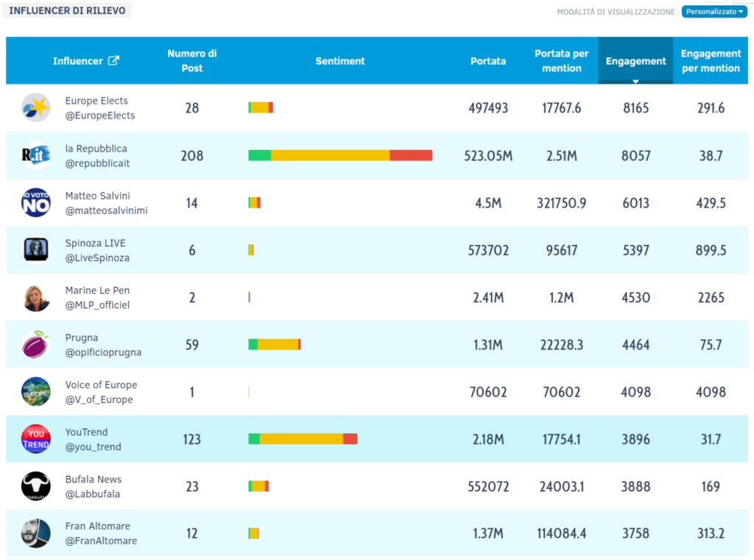754x560 pixels.
Task: Click Prugna's sentiment bar
Action: point(275,344)
